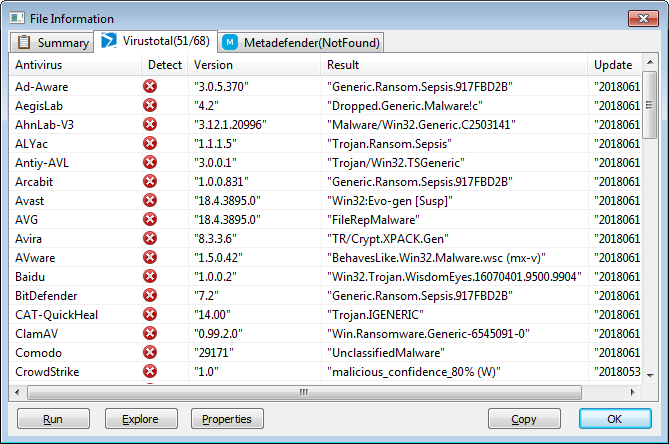Image resolution: width=669 pixels, height=444 pixels.
Task: Sort by the Detect column header
Action: (165, 65)
